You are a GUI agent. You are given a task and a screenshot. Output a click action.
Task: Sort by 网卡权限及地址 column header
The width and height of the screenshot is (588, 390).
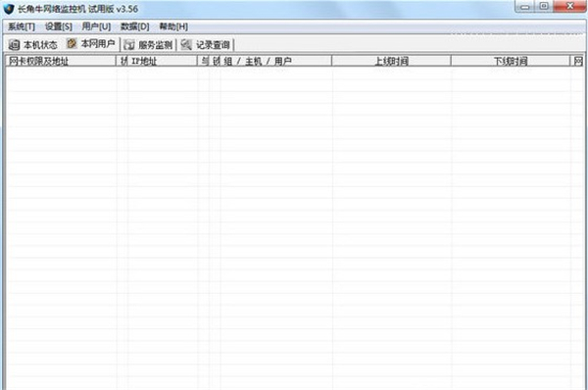point(61,61)
